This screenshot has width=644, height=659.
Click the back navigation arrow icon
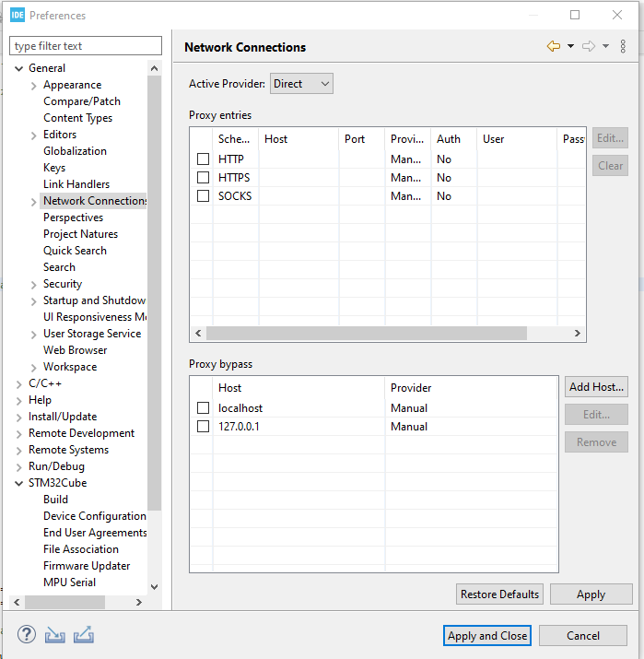[554, 46]
